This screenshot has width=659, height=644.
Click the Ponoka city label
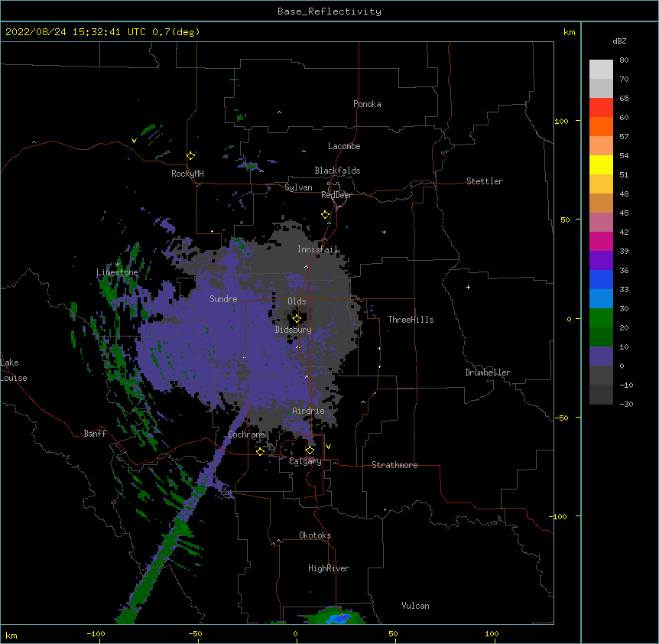point(367,104)
